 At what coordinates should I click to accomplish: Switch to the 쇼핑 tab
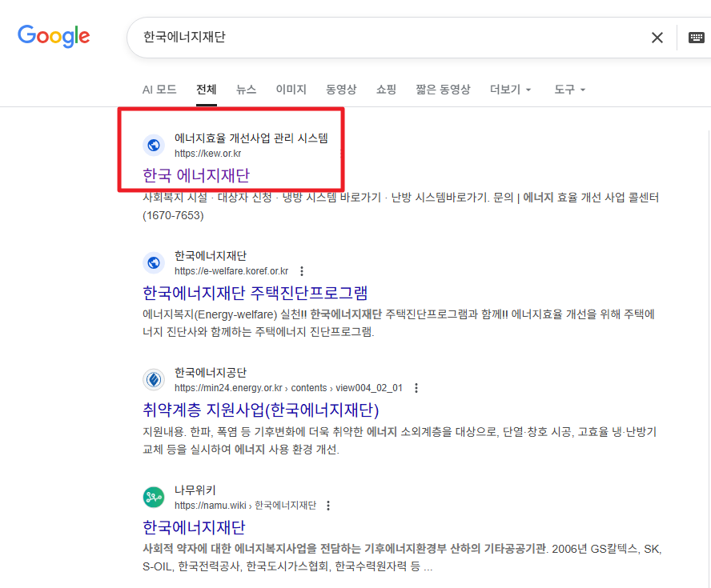pyautogui.click(x=387, y=90)
